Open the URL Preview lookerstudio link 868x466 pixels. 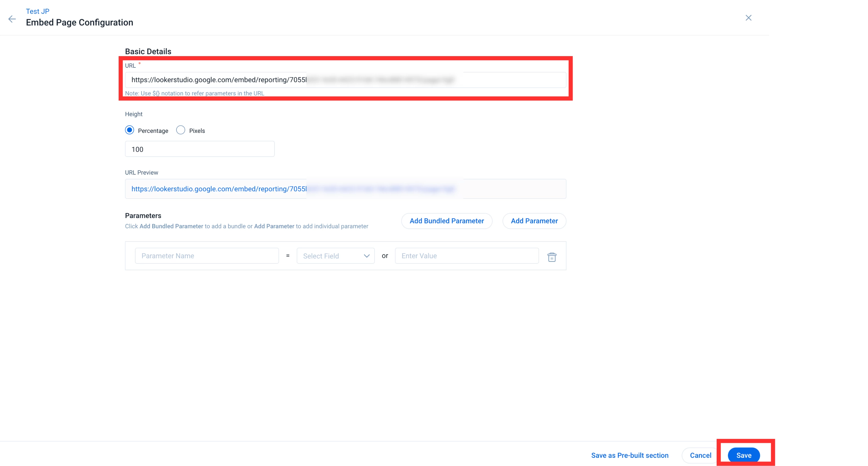point(219,189)
